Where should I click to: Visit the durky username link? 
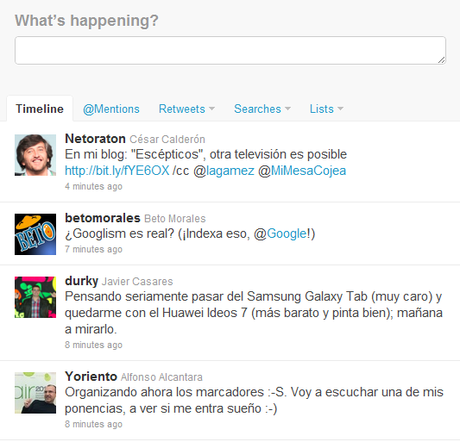(x=81, y=281)
